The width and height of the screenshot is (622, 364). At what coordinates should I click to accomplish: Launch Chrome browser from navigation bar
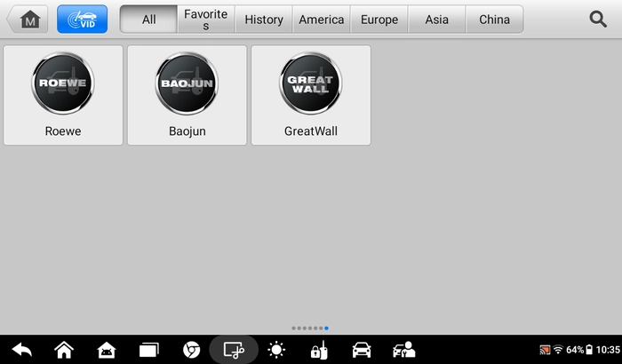[191, 350]
